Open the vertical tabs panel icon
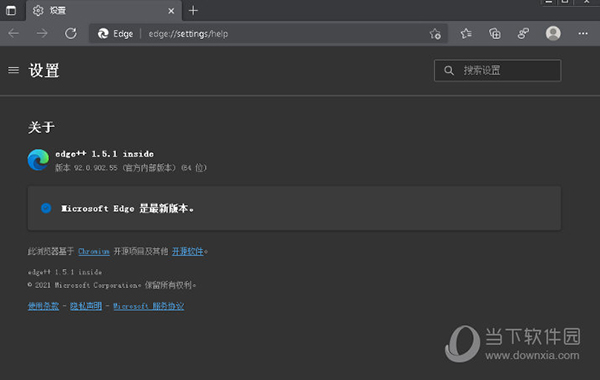This screenshot has width=600, height=380. click(11, 10)
